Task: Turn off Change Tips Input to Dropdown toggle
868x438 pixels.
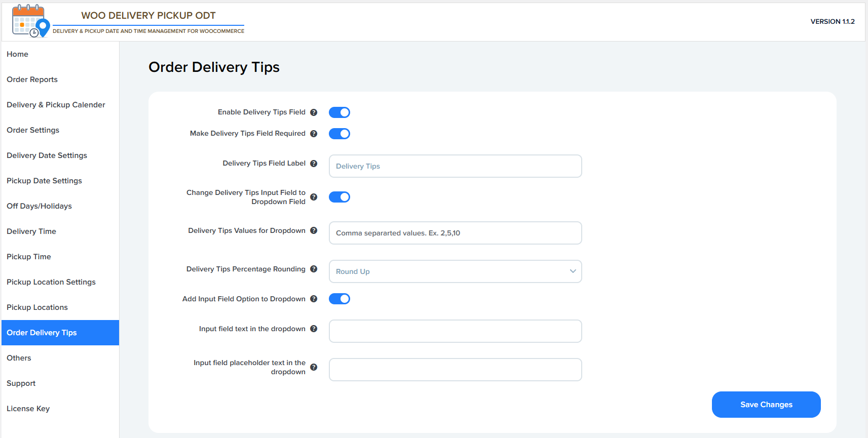Action: [x=339, y=197]
